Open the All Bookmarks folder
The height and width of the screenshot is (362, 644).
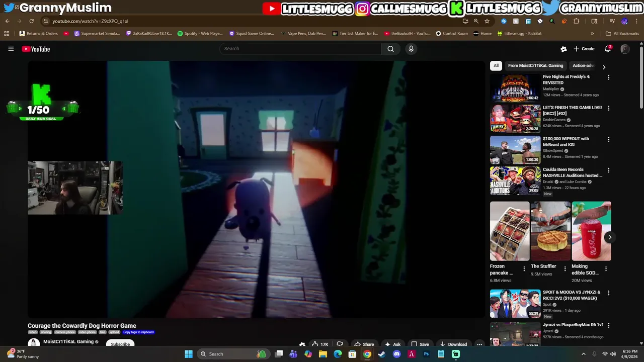pyautogui.click(x=622, y=34)
